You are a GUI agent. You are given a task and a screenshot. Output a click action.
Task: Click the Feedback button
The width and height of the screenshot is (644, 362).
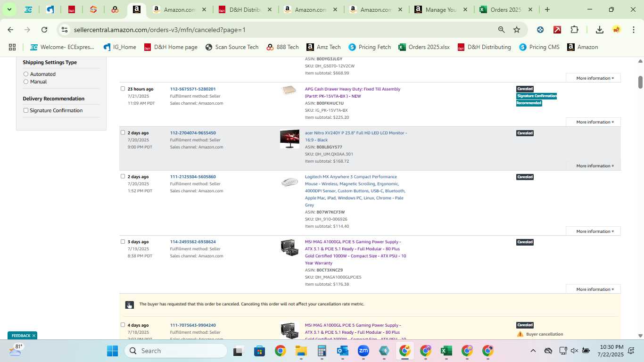21,336
